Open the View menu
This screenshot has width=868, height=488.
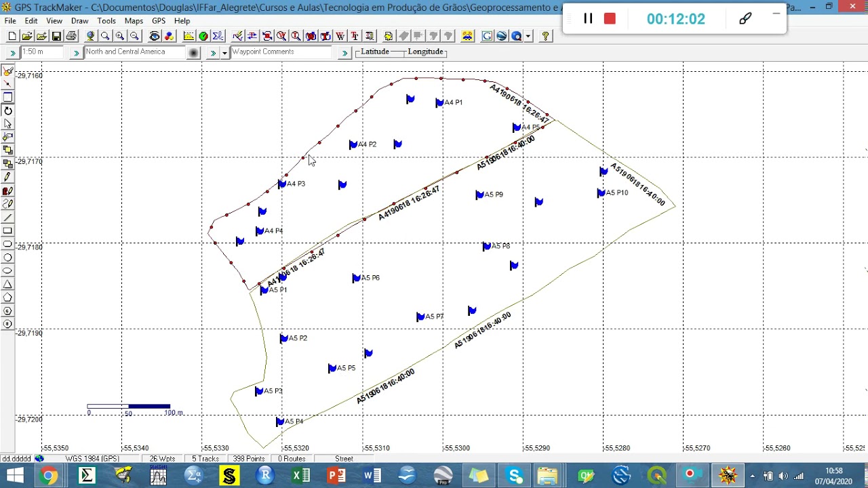(54, 21)
